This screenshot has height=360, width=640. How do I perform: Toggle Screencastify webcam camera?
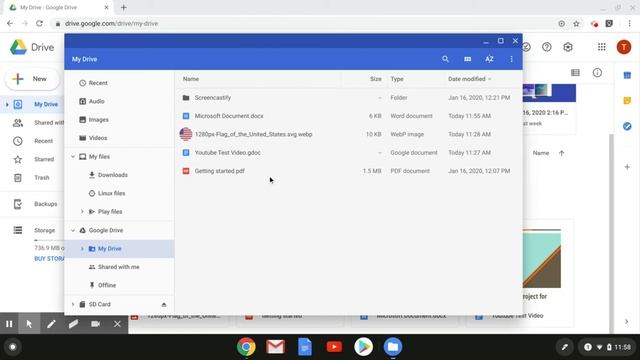[96, 324]
